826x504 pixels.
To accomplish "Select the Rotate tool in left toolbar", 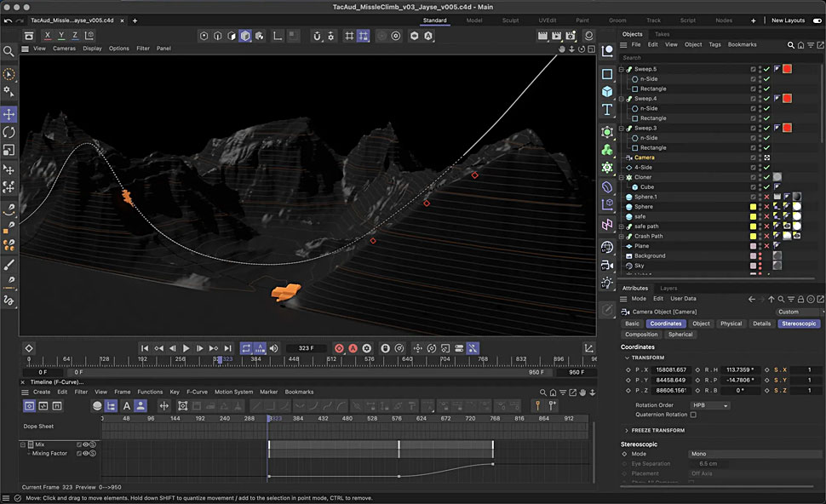I will (9, 132).
